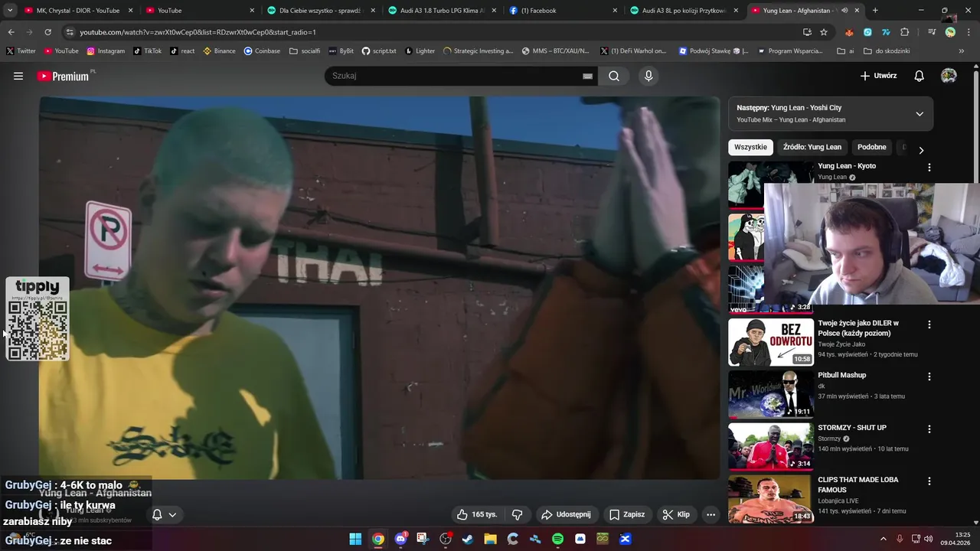Click the browser address bar URL
This screenshot has width=980, height=551.
tap(198, 32)
